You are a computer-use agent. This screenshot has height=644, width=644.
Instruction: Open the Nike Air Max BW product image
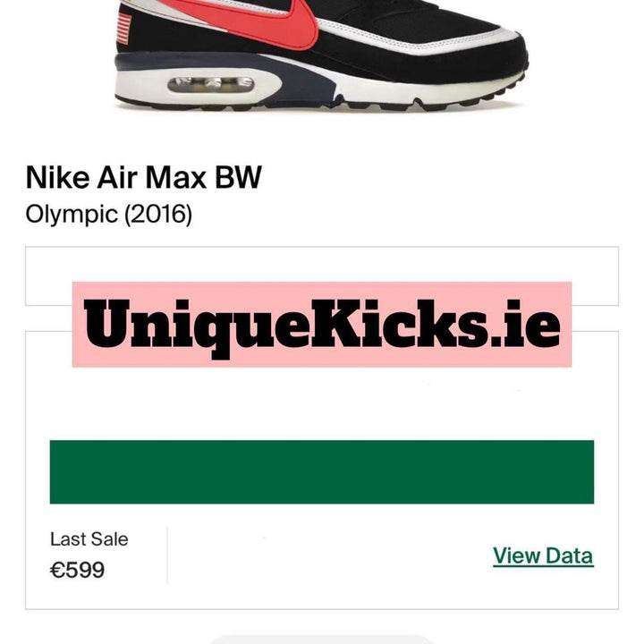tap(322, 55)
